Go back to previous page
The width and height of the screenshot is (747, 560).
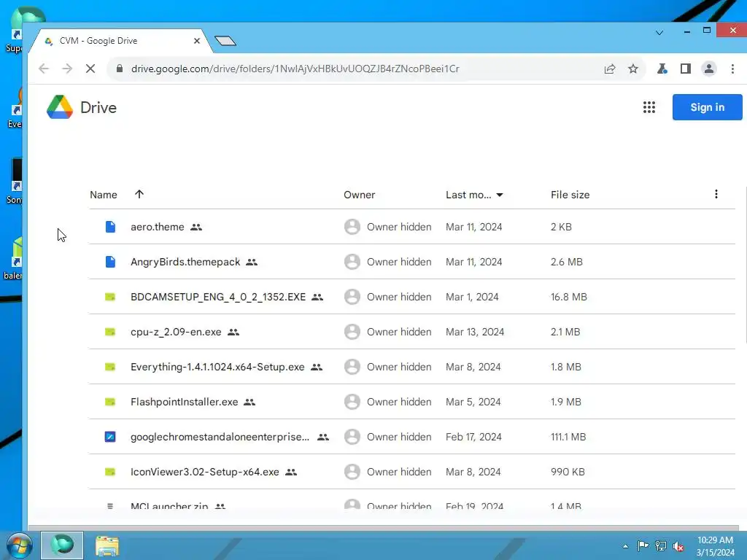(44, 69)
